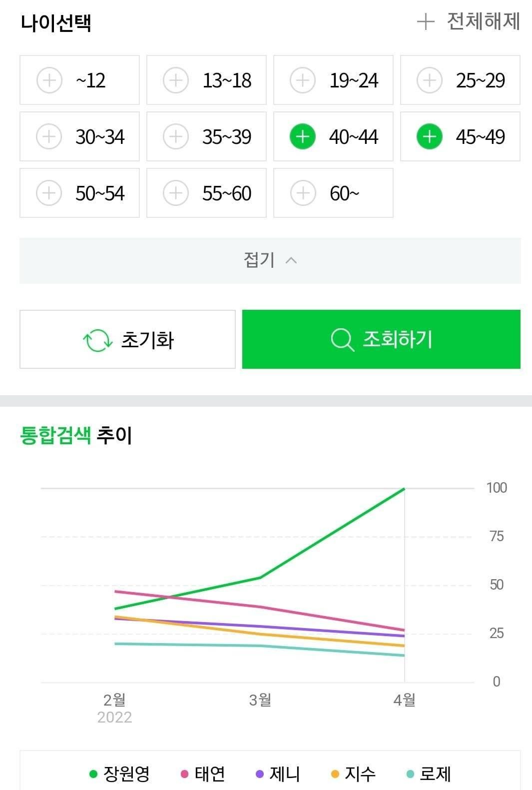Viewport: 532px width, 790px height.
Task: Click the magnifier icon in 조회하기
Action: 343,340
